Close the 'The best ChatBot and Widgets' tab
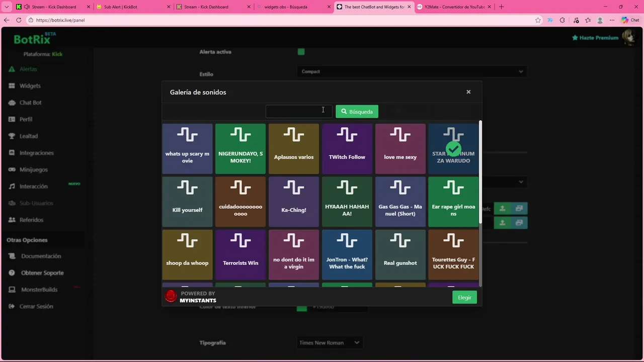The width and height of the screenshot is (644, 362). [409, 7]
